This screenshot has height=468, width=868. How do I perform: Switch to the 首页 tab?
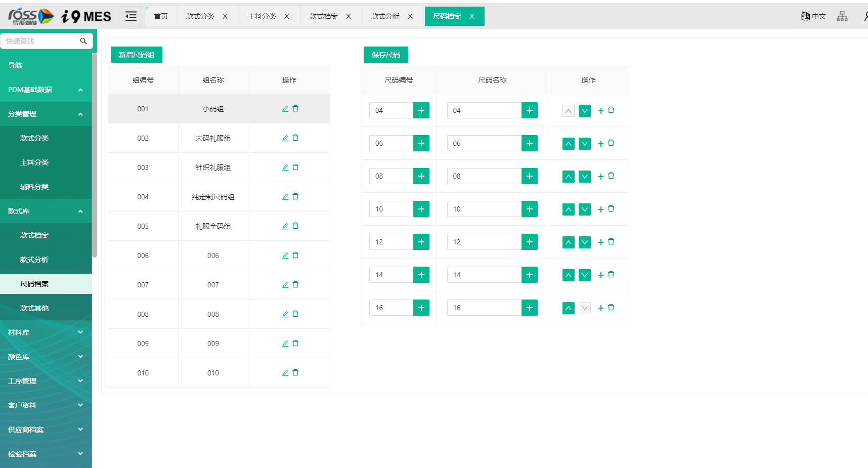pyautogui.click(x=161, y=16)
